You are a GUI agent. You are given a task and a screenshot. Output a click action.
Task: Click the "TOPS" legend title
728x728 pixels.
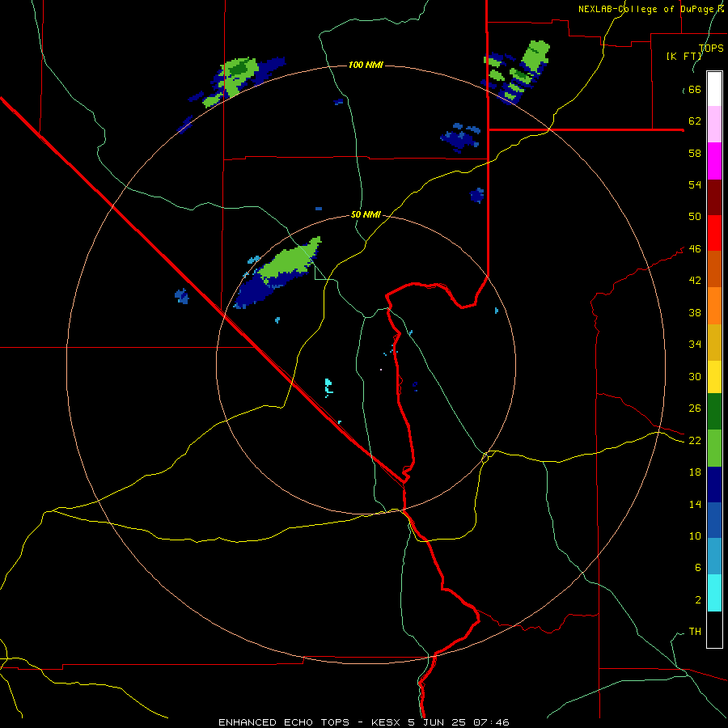(711, 49)
